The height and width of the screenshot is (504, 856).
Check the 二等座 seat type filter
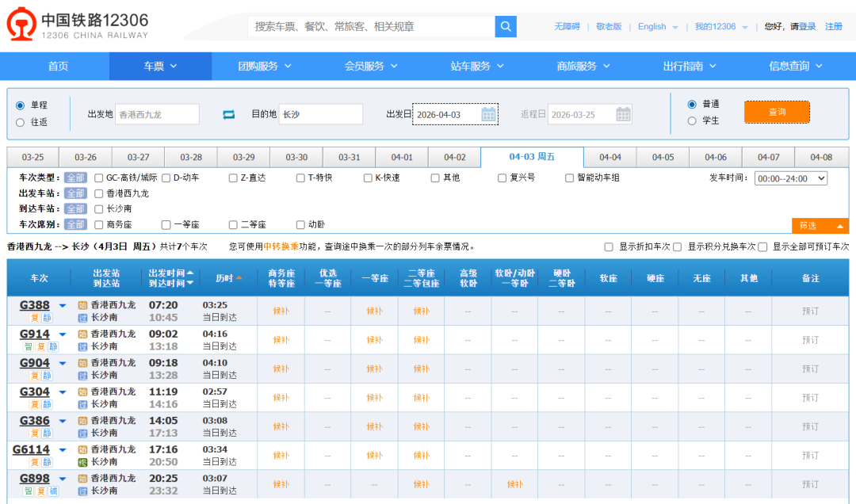[x=233, y=225]
